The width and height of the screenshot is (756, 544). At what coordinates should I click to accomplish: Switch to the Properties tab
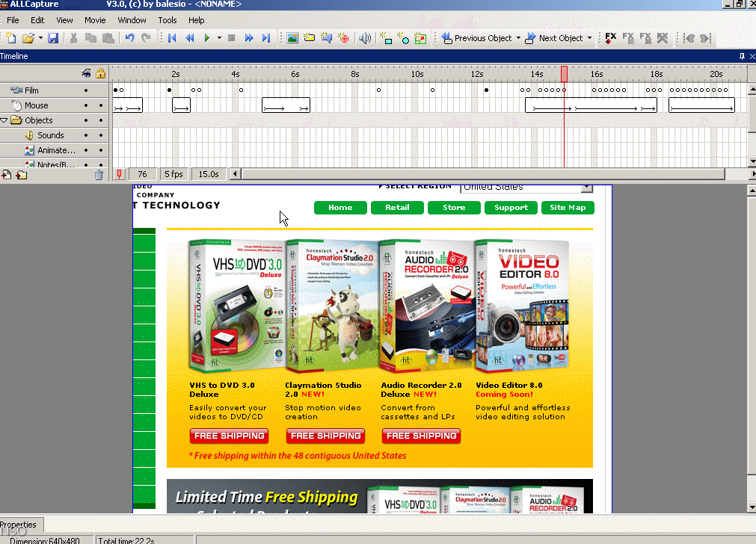[19, 525]
